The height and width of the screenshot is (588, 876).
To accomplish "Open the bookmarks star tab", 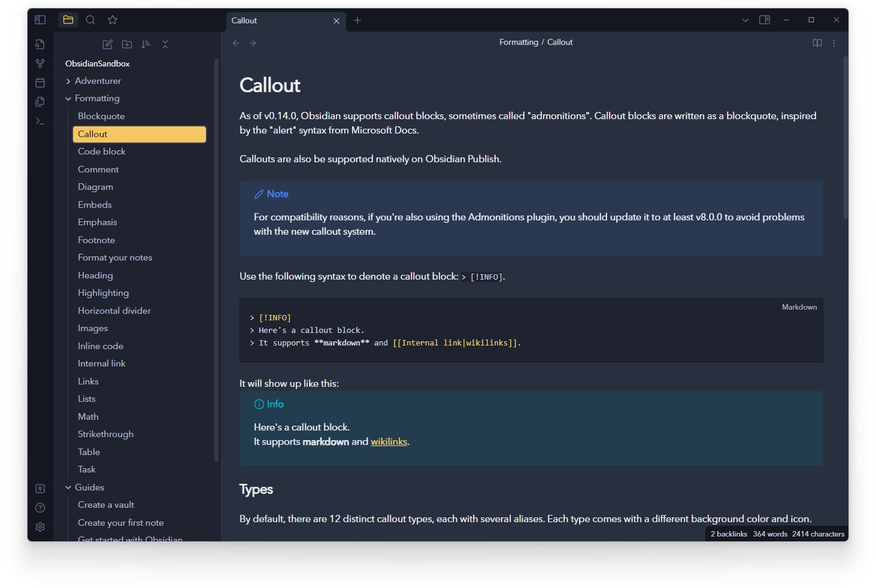I will tap(113, 20).
